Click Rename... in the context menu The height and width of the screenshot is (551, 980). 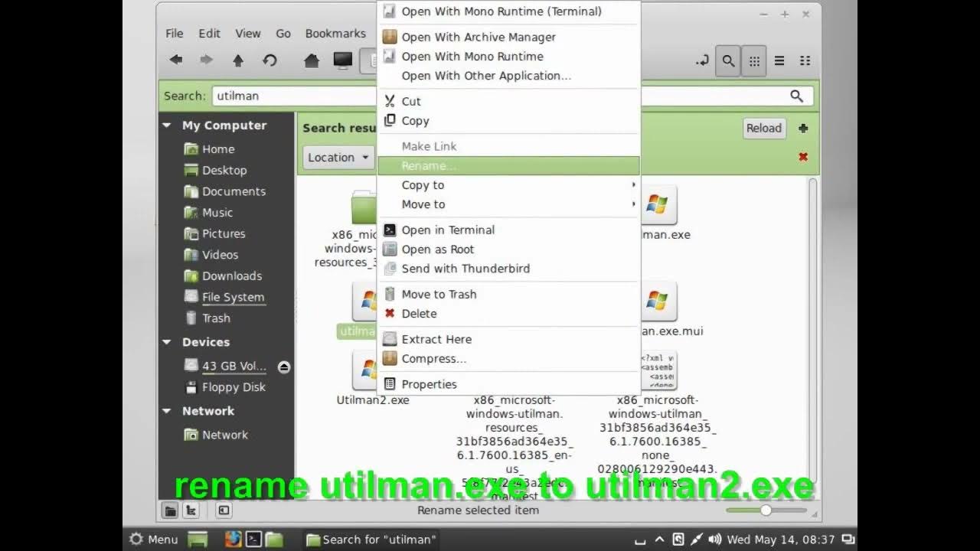coord(508,165)
